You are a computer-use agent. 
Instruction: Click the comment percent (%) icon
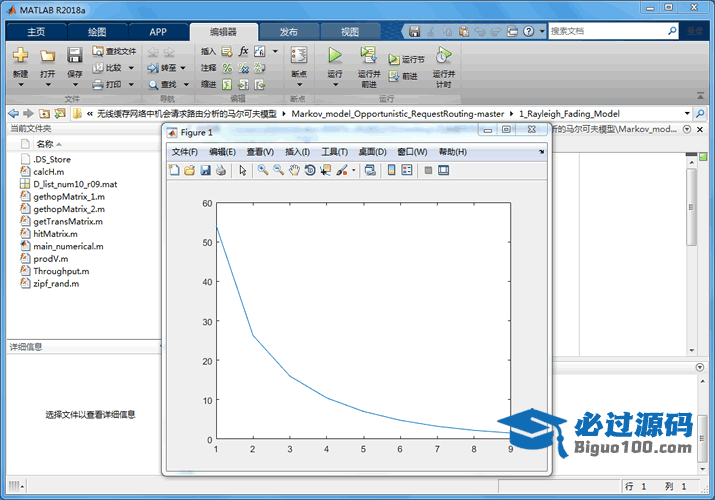click(x=227, y=68)
